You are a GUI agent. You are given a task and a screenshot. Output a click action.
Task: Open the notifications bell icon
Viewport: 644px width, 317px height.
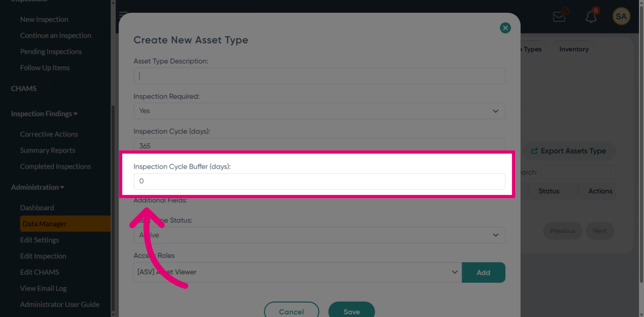591,17
